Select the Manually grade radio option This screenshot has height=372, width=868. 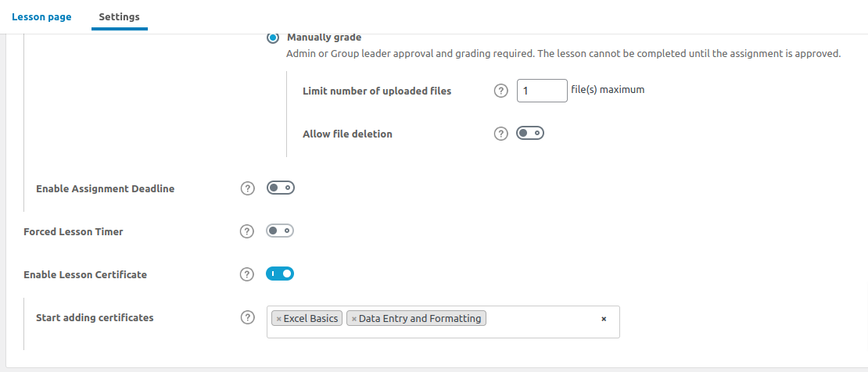(273, 37)
